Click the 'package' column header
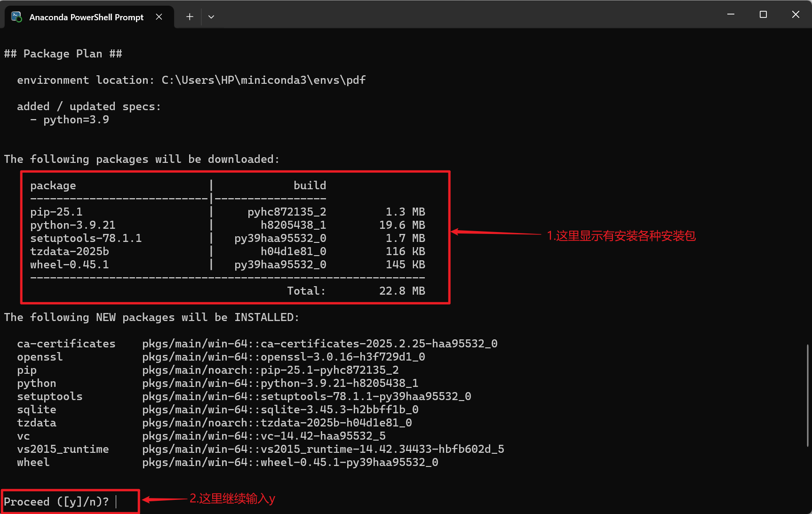Image resolution: width=812 pixels, height=514 pixels. point(53,185)
